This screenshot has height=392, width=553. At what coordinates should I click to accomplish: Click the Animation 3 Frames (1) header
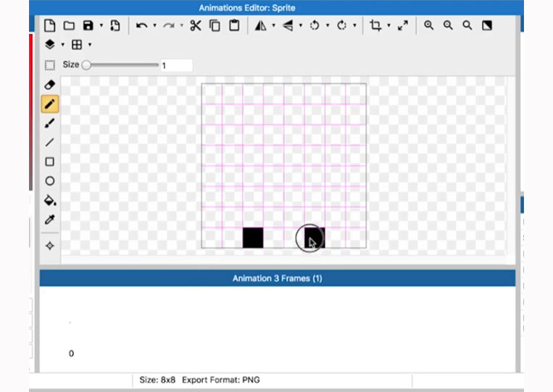point(277,278)
